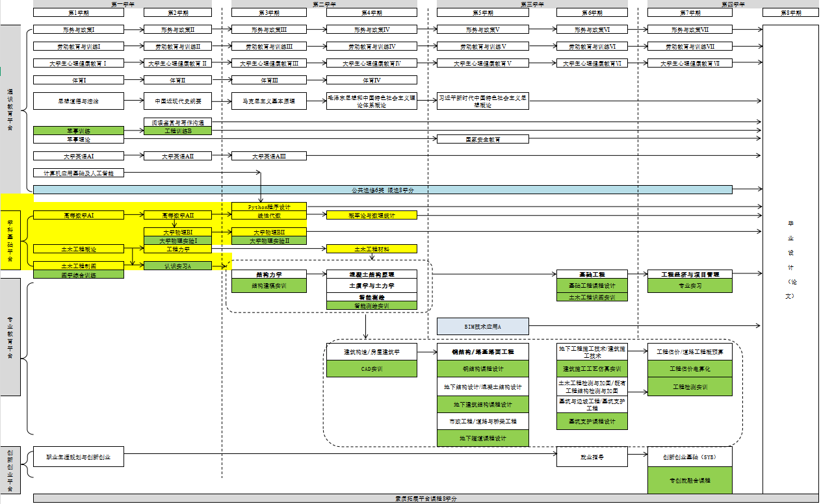This screenshot has width=821, height=504.
Task: Select the 建筑构造/房屋建筑学 box
Action: [x=371, y=351]
